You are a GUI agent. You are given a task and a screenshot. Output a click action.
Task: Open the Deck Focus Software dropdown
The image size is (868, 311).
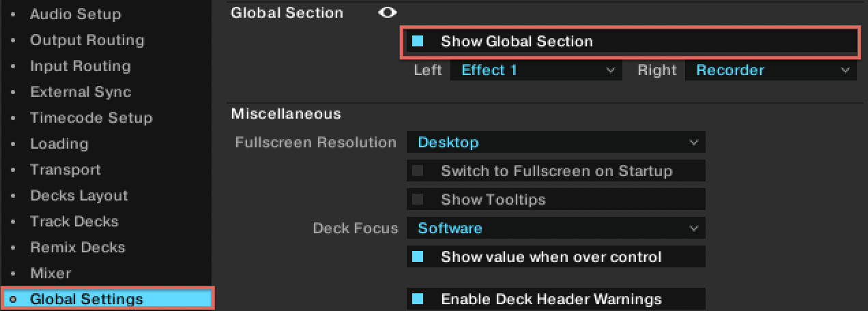coord(556,228)
